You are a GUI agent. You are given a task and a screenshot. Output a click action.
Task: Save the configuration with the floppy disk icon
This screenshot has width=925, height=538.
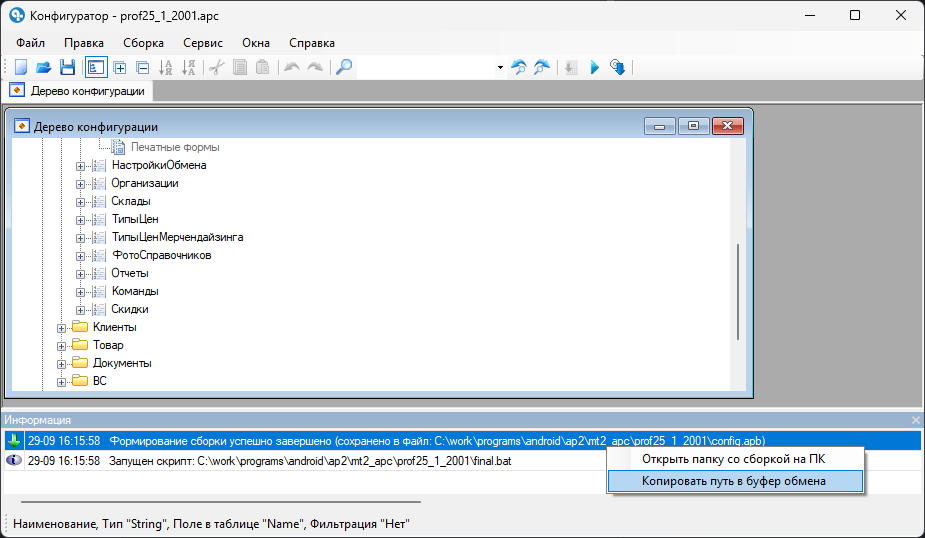(67, 68)
